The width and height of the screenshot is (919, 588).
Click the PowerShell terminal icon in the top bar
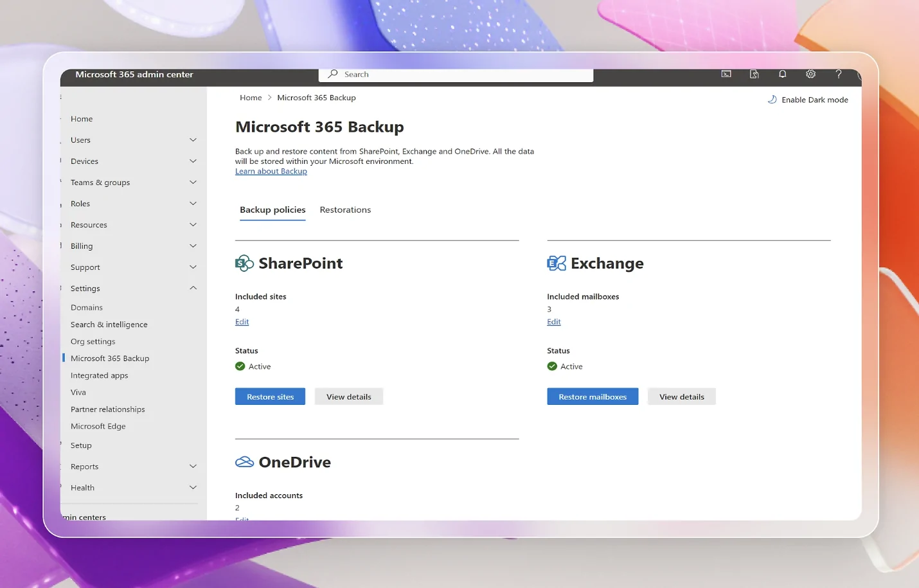tap(726, 74)
